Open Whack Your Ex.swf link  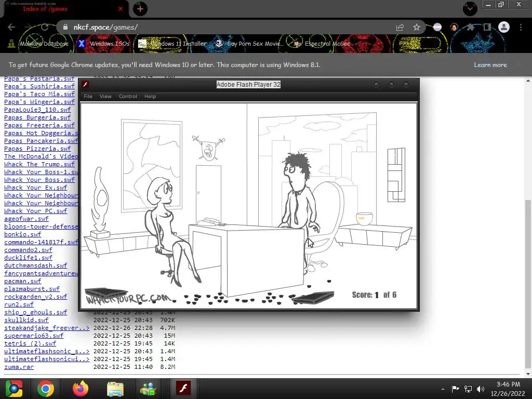pos(36,188)
